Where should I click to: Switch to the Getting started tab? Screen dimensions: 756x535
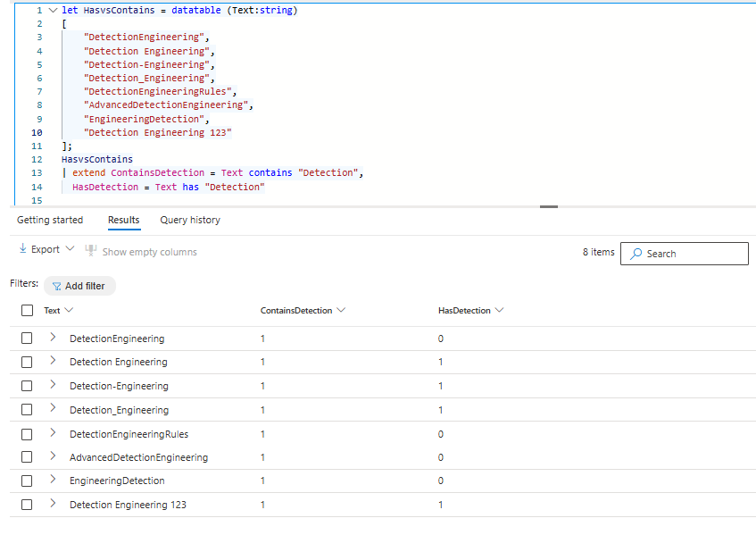click(50, 220)
